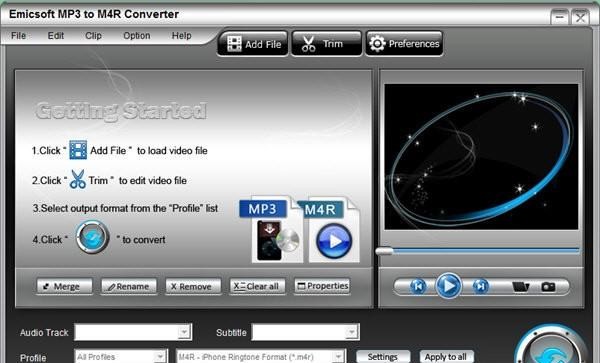600x363 pixels.
Task: Skip to previous track in player
Action: click(x=418, y=286)
